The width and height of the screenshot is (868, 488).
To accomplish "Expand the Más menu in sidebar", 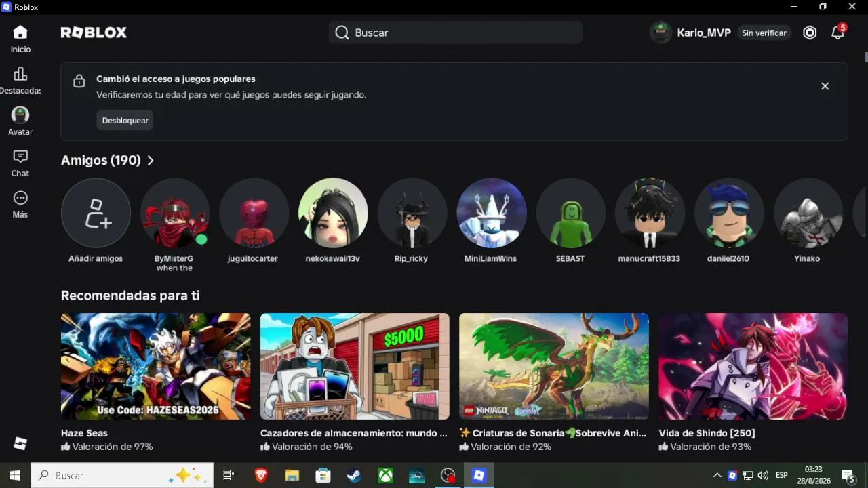I will point(20,205).
